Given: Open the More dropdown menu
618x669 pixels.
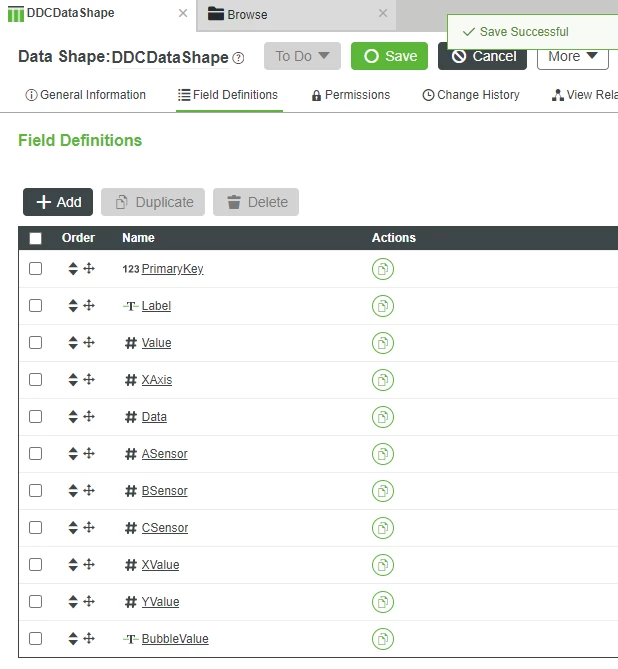Looking at the screenshot, I should [572, 56].
